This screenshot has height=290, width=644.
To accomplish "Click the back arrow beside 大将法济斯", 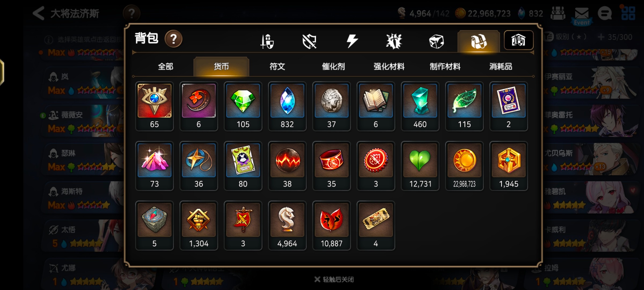I will click(38, 13).
